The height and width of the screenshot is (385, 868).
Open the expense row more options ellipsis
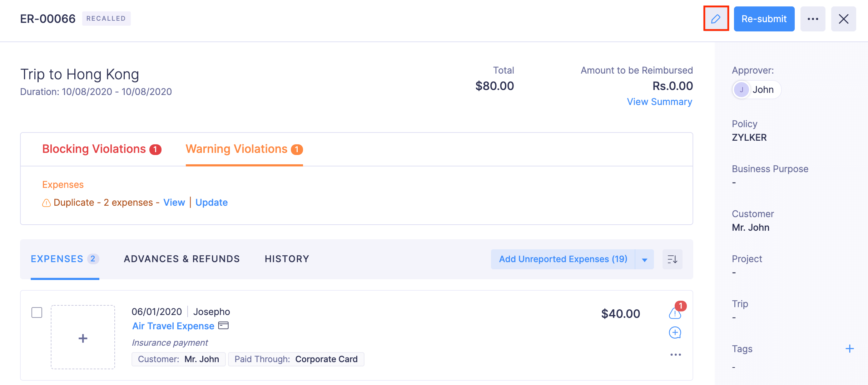pyautogui.click(x=675, y=355)
